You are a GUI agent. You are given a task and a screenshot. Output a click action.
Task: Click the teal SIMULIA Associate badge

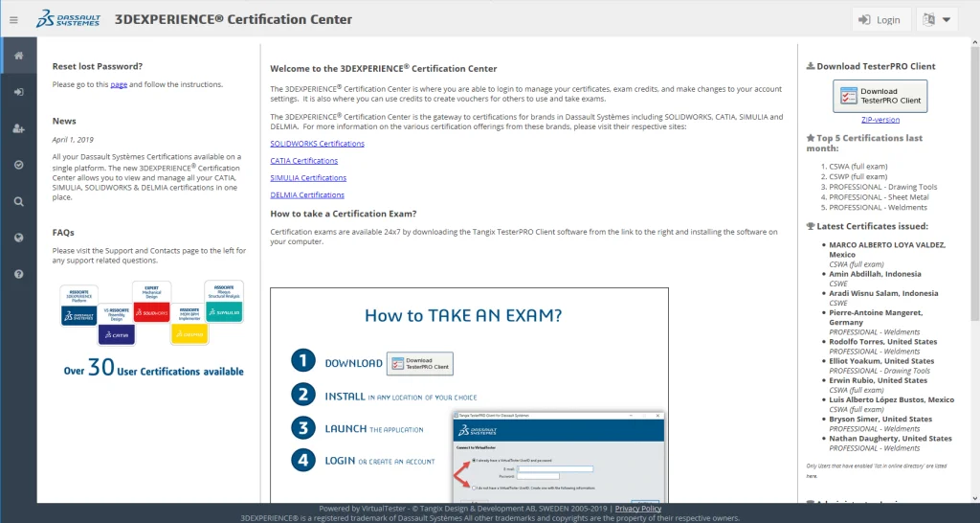click(x=224, y=301)
